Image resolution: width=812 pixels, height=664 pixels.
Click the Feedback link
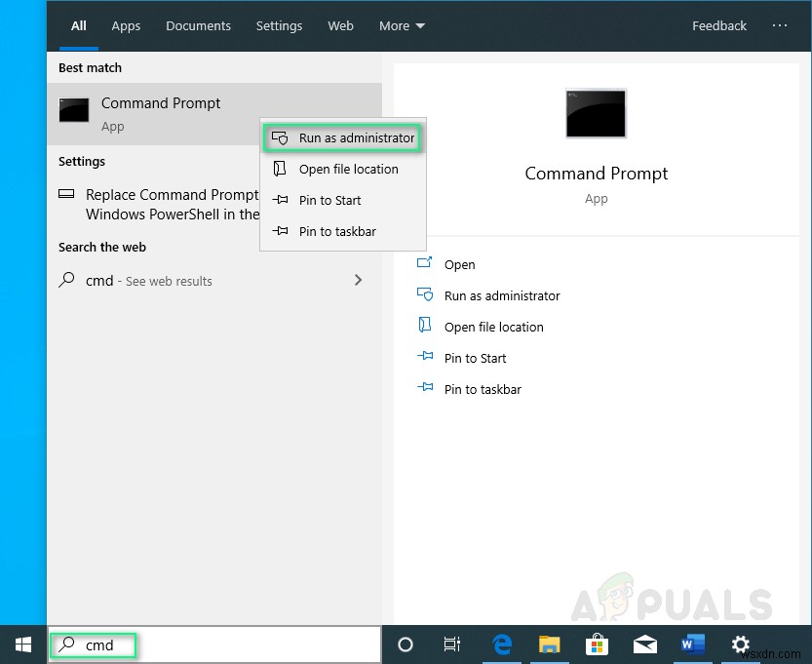(x=718, y=25)
